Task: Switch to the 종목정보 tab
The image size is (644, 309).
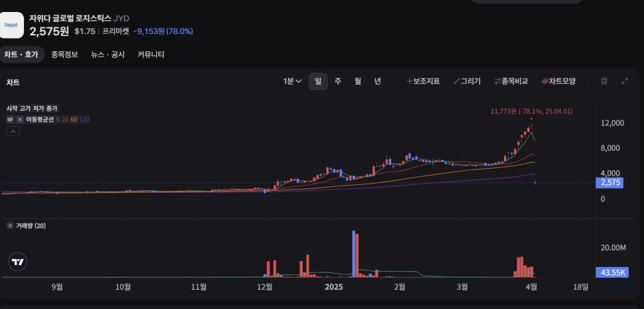Action: (x=65, y=54)
